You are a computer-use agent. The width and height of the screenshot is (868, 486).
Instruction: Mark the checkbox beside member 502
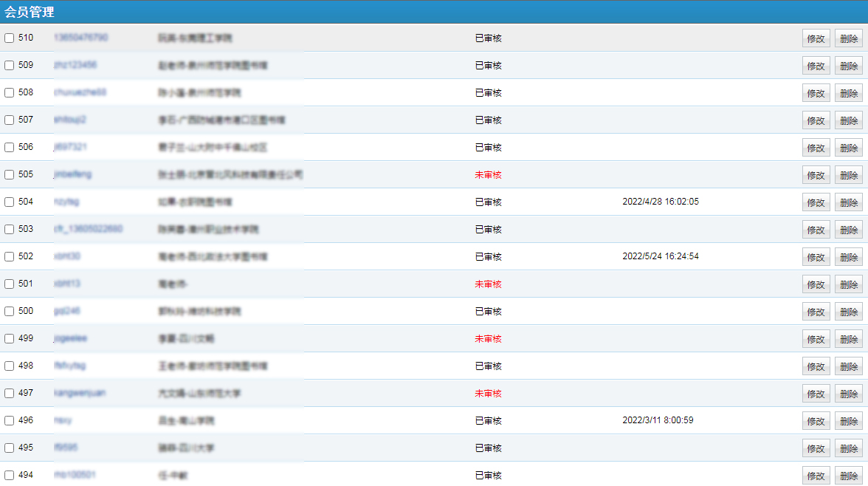10,257
